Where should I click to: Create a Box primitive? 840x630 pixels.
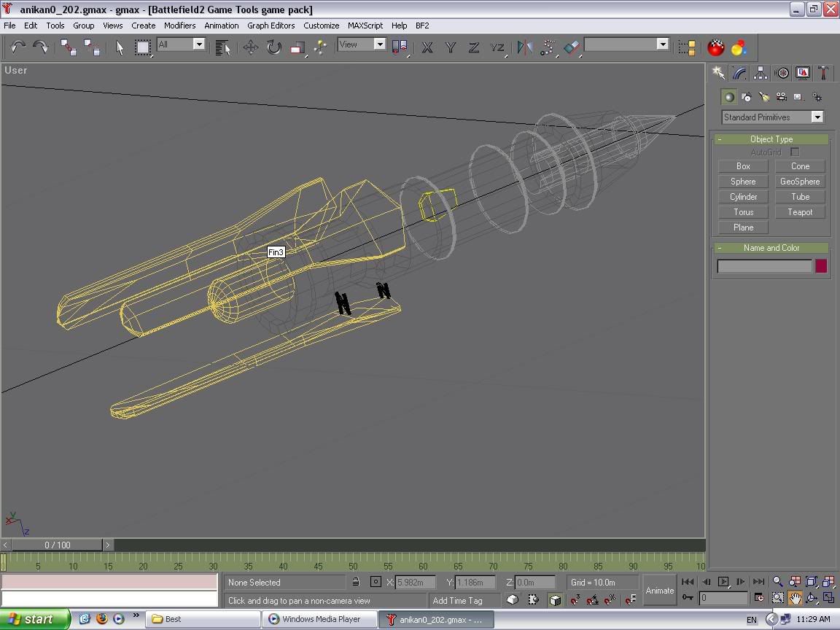tap(743, 166)
